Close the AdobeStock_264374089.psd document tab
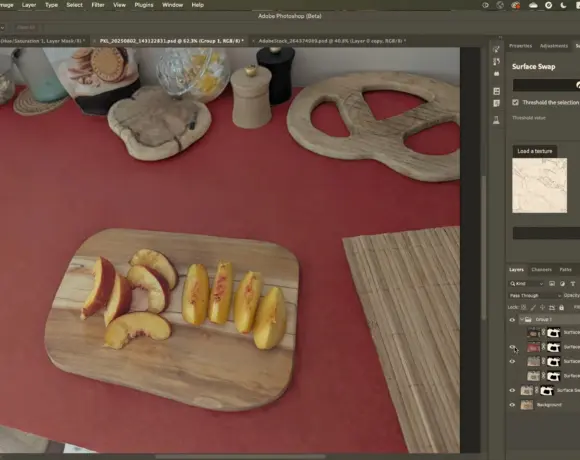The width and height of the screenshot is (580, 460). click(x=253, y=41)
